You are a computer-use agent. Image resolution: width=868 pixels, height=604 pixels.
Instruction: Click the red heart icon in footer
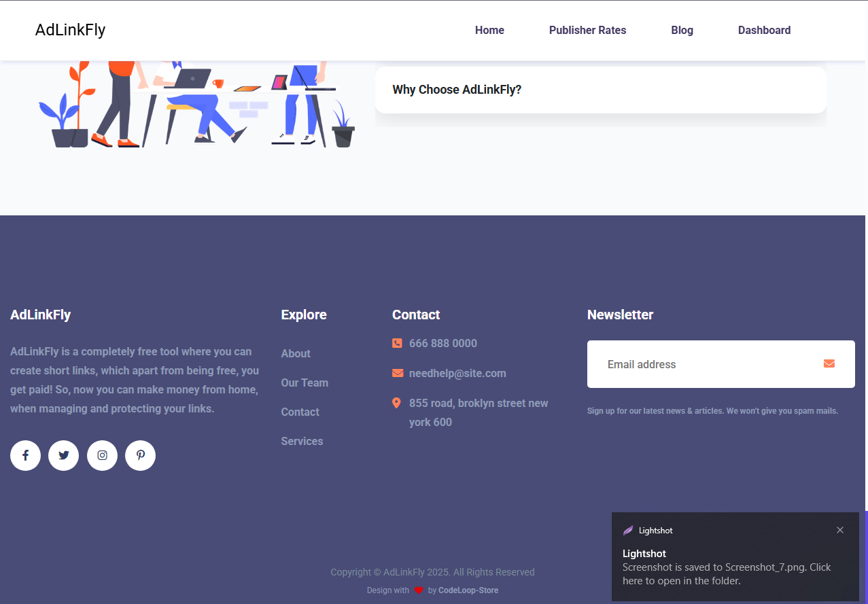click(x=419, y=590)
